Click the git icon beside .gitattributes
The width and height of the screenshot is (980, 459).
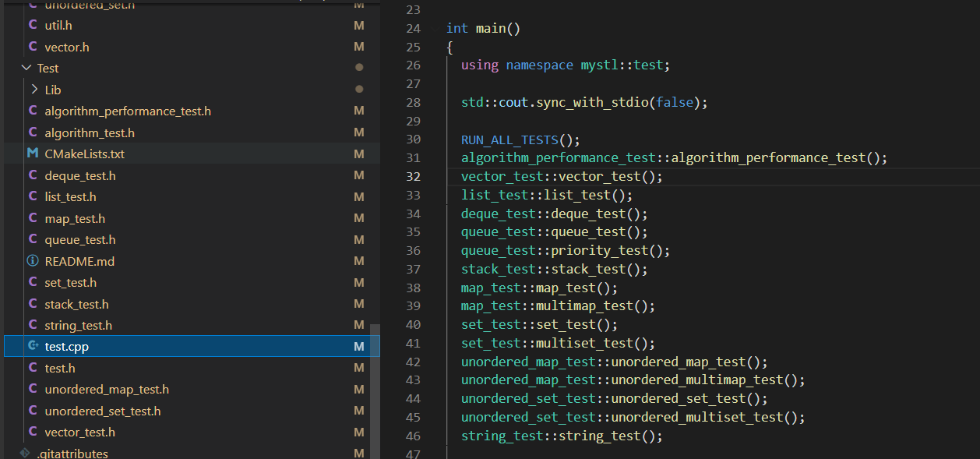coord(25,453)
